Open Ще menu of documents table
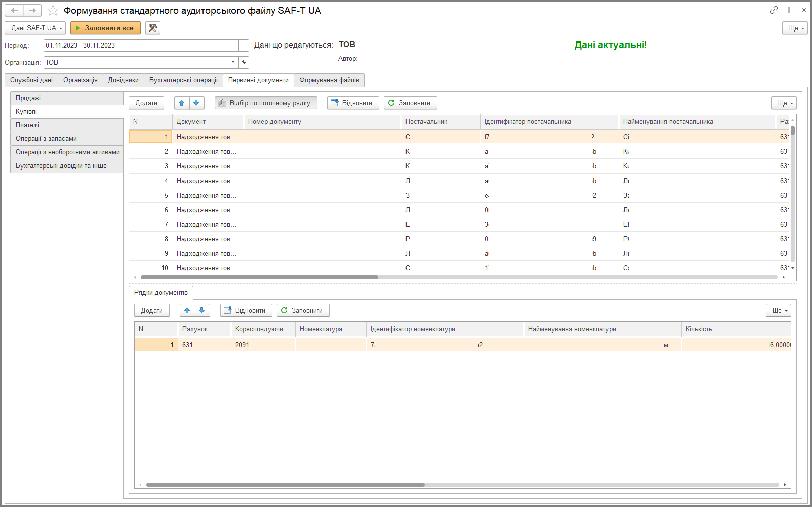Image resolution: width=812 pixels, height=507 pixels. [x=784, y=103]
